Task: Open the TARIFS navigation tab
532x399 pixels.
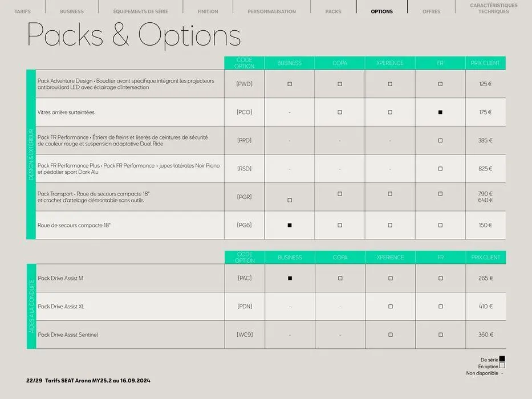Action: pyautogui.click(x=22, y=11)
